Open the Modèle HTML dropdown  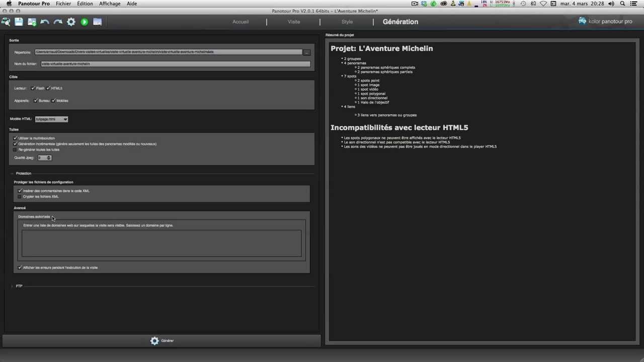pos(51,119)
